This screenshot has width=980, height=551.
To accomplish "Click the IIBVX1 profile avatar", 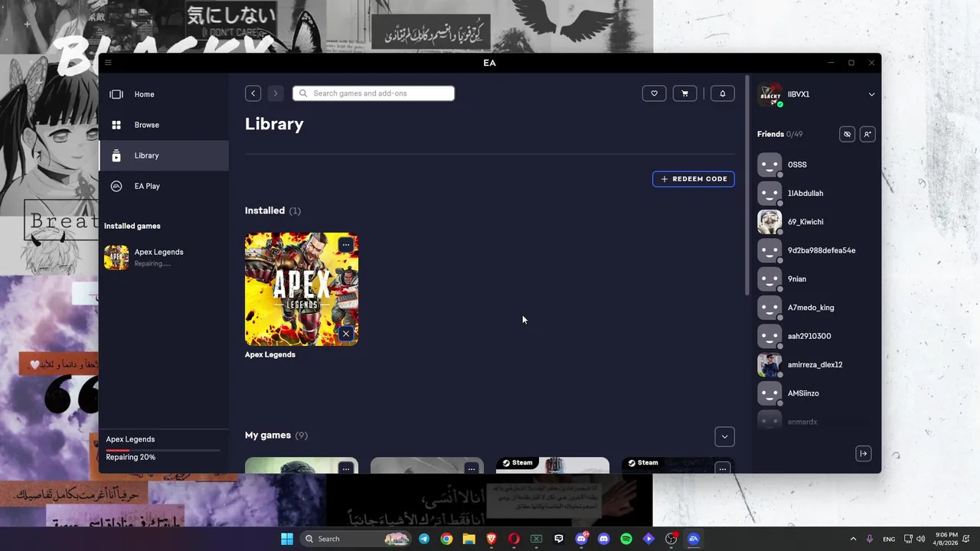I will 769,95.
